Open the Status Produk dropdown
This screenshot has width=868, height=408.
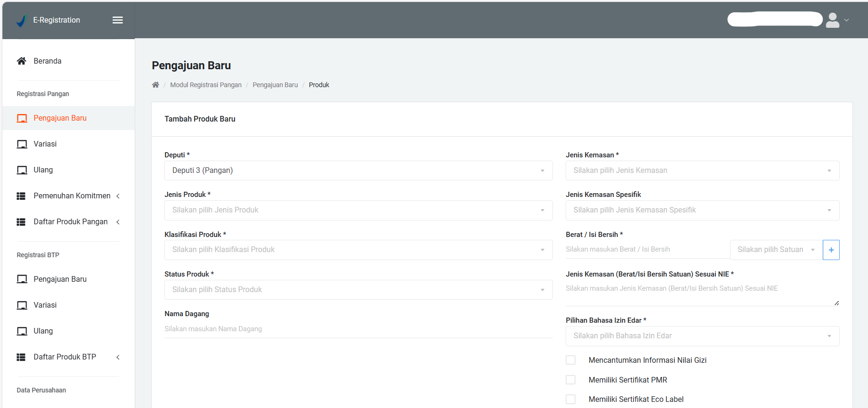pyautogui.click(x=358, y=290)
